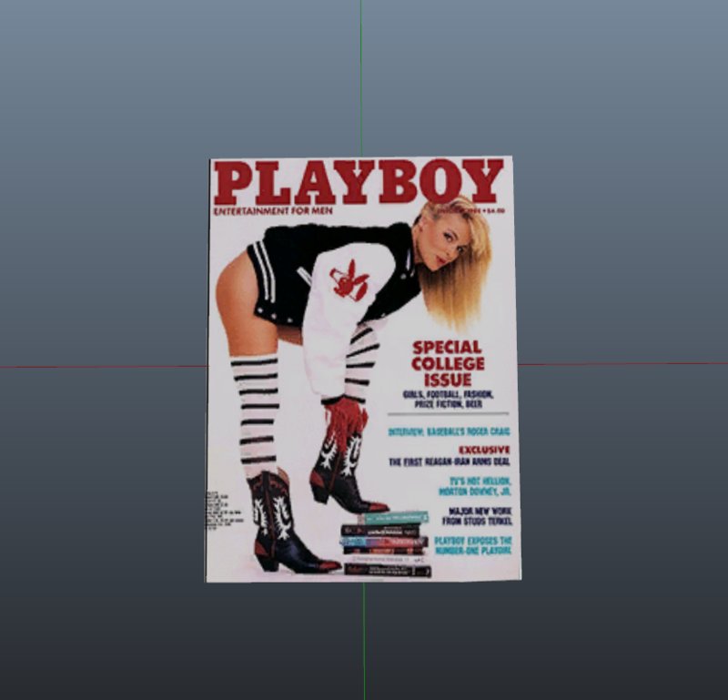Image resolution: width=728 pixels, height=700 pixels.
Task: Click "MAJOR NEW WORK FROM STUDS TERKEL" text
Action: pyautogui.click(x=477, y=516)
